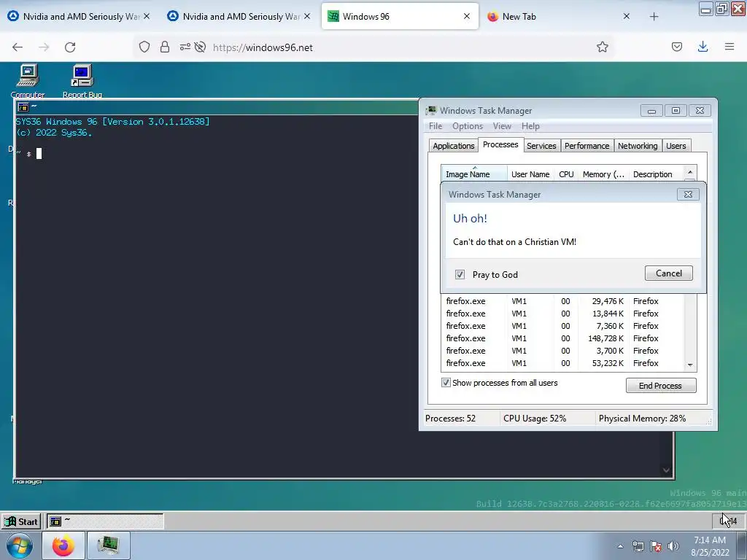Select the terminal entry in Windows 96 taskbar

105,521
